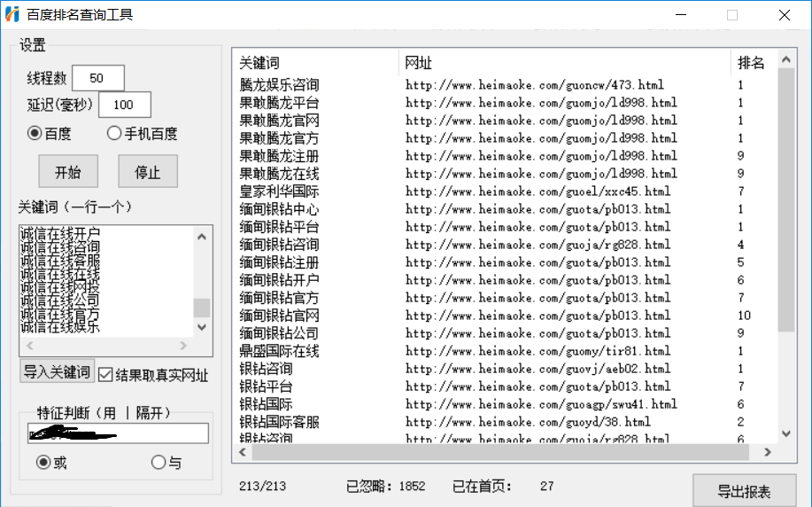812x507 pixels.
Task: Select the 果敢腾龙官方 row
Action: (506, 138)
